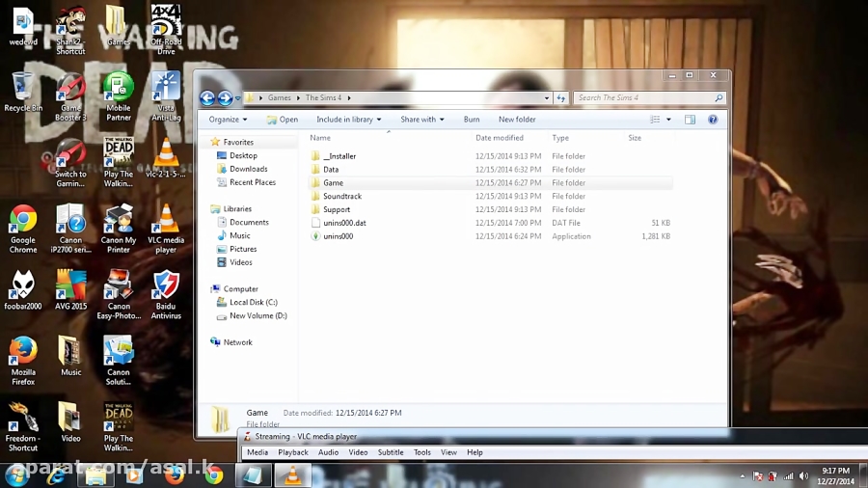The height and width of the screenshot is (488, 868).
Task: Open VLC Video menu
Action: click(358, 452)
